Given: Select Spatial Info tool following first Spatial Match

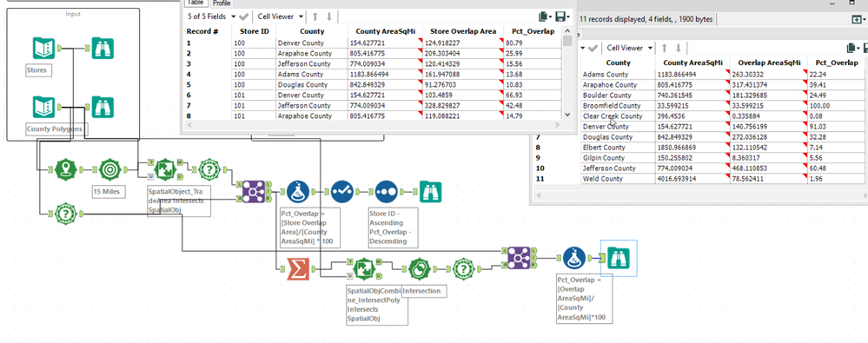Looking at the screenshot, I should click(x=209, y=169).
